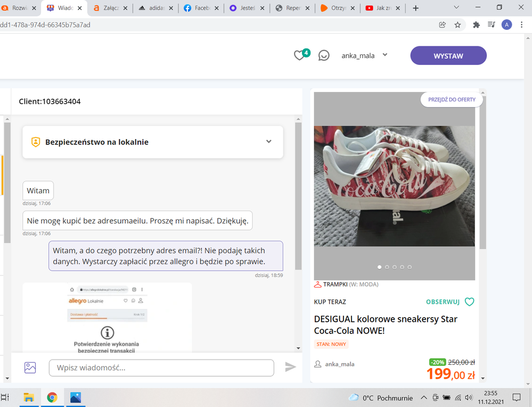Open the DESIGUAL kolorowe sneakersy offer title
532x407 pixels.
coord(386,325)
